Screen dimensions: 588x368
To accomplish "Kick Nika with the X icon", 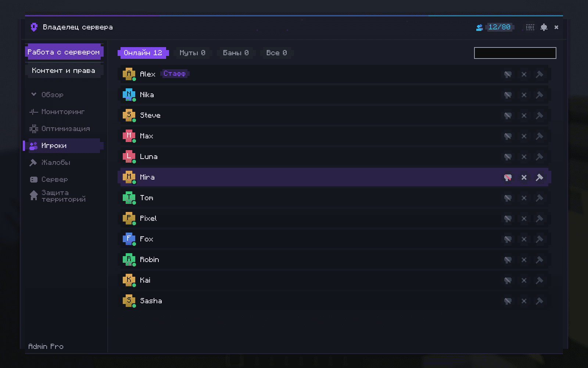I will click(x=524, y=95).
